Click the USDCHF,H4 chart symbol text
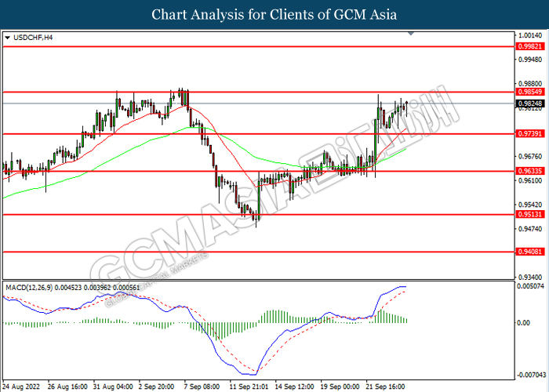 click(x=33, y=38)
